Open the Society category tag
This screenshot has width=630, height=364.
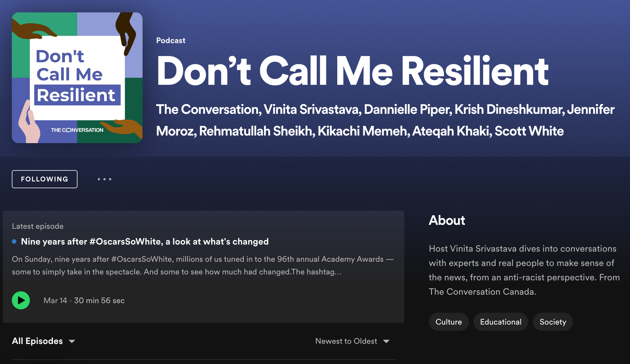(x=553, y=322)
